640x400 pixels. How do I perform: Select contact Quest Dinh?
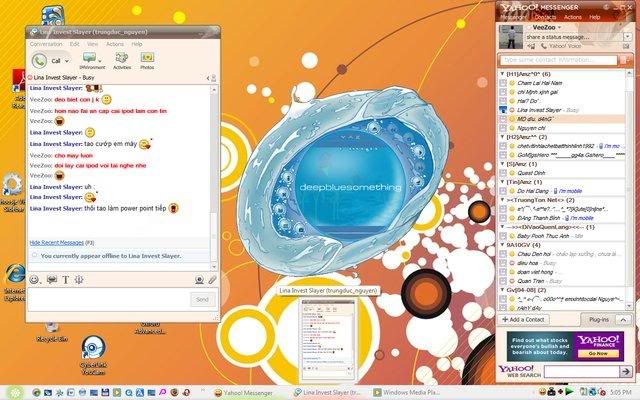pyautogui.click(x=561, y=173)
